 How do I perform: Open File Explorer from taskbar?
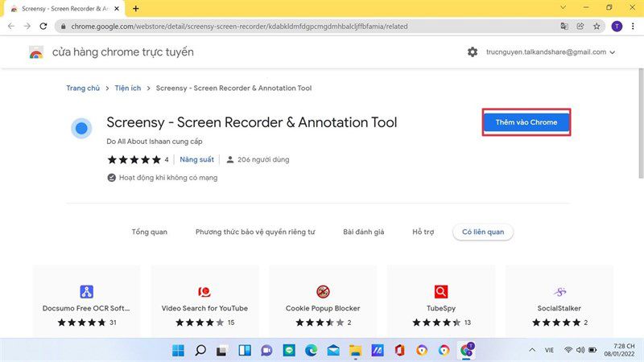point(356,351)
